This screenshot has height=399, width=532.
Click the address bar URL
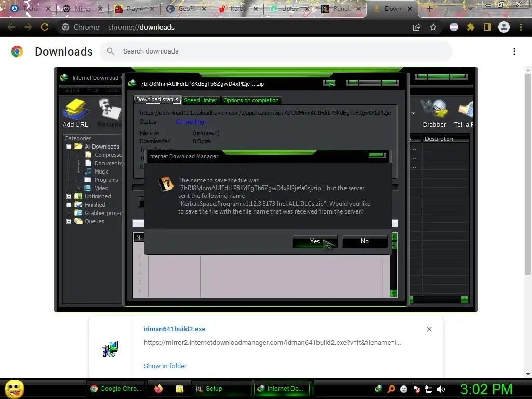click(141, 27)
